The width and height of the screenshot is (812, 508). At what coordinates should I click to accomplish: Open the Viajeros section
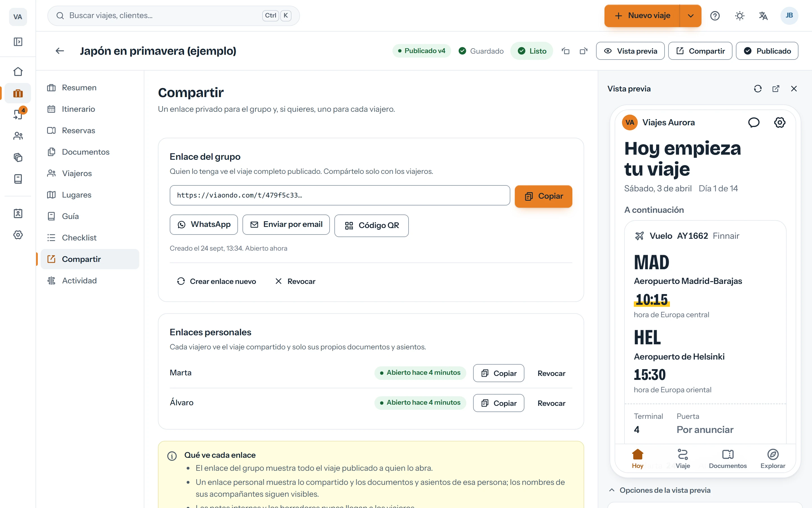pos(90,173)
